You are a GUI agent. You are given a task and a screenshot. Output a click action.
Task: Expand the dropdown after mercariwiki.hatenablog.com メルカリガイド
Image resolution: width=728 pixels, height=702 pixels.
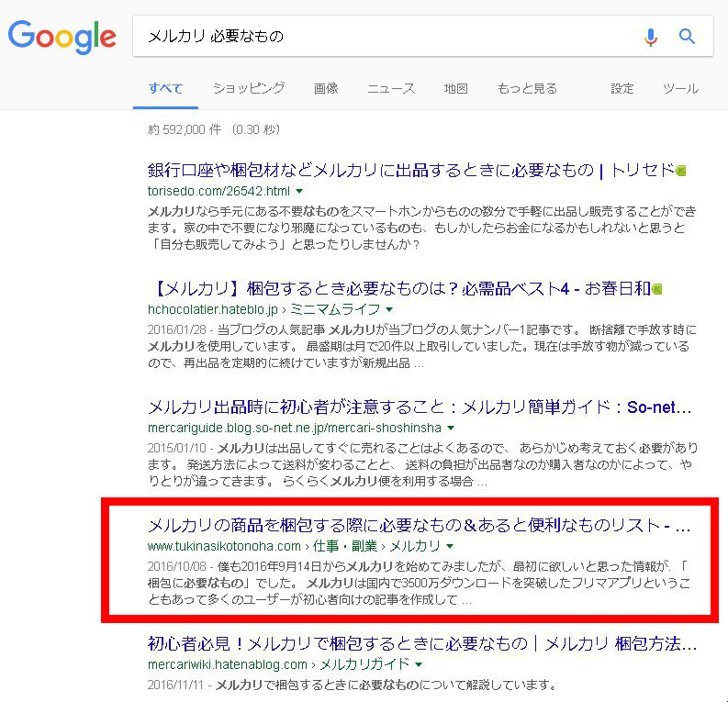pos(419,664)
